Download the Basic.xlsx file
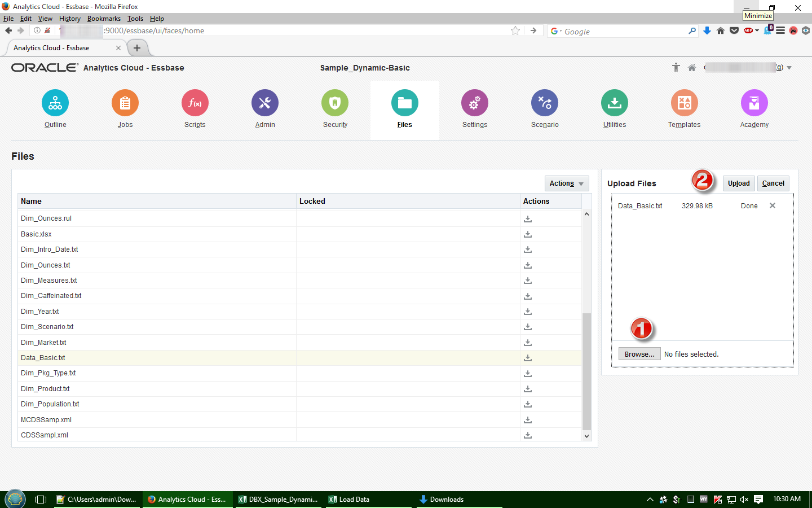This screenshot has width=812, height=508. 528,234
